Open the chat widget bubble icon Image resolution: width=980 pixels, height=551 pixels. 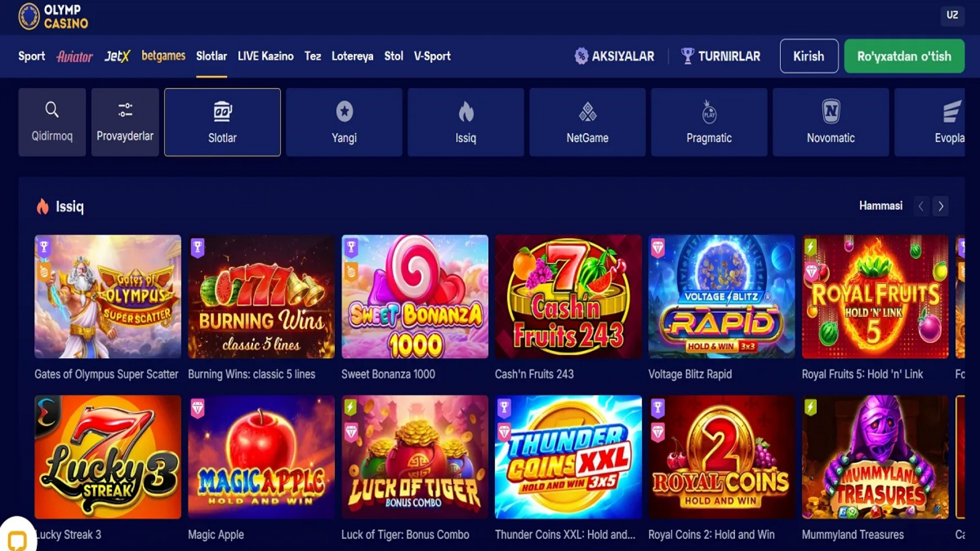tap(17, 540)
